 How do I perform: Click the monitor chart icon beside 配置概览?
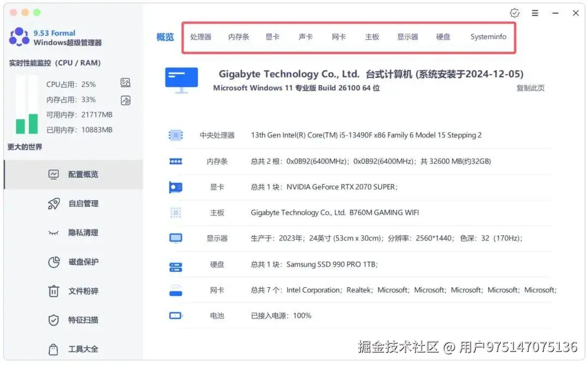pyautogui.click(x=53, y=174)
